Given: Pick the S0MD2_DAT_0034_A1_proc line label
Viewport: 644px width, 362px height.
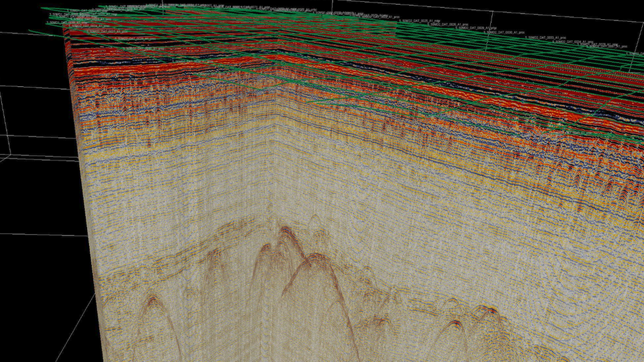Looking at the screenshot, I should pyautogui.click(x=570, y=42).
